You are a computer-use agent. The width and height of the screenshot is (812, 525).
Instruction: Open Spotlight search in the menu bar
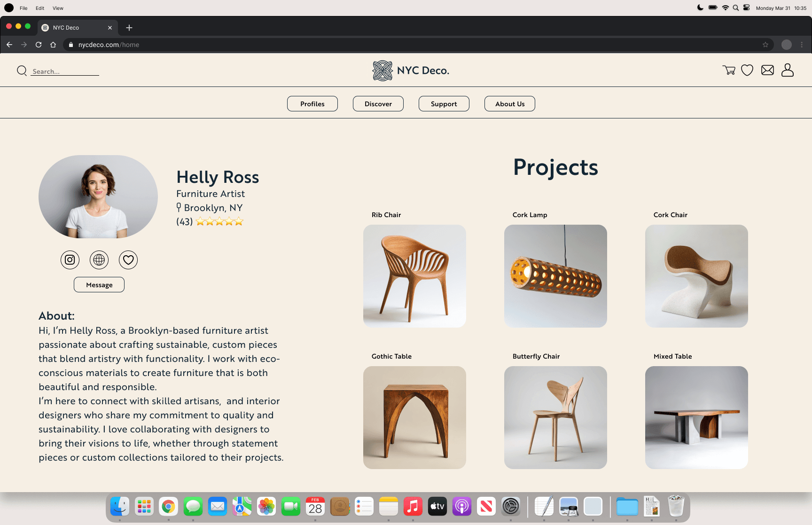736,8
